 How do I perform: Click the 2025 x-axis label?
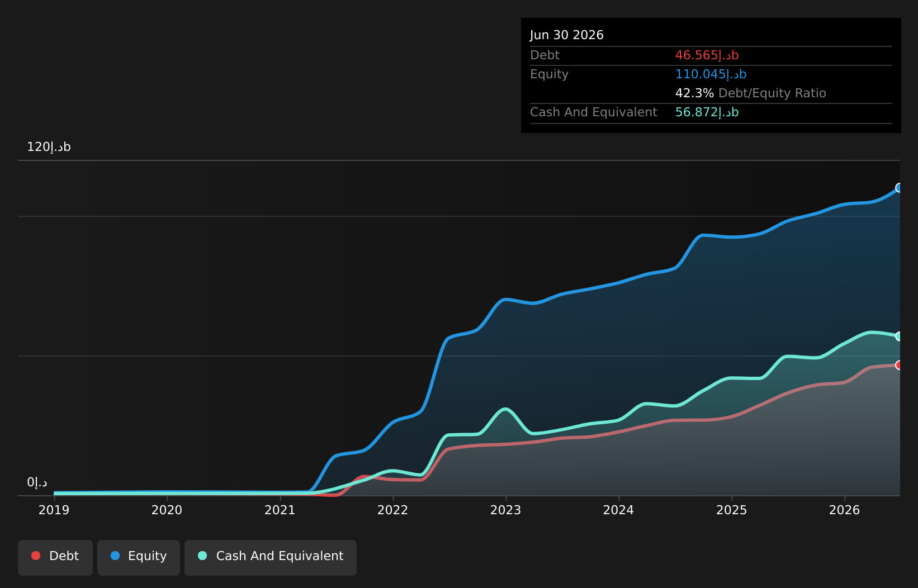pyautogui.click(x=732, y=510)
